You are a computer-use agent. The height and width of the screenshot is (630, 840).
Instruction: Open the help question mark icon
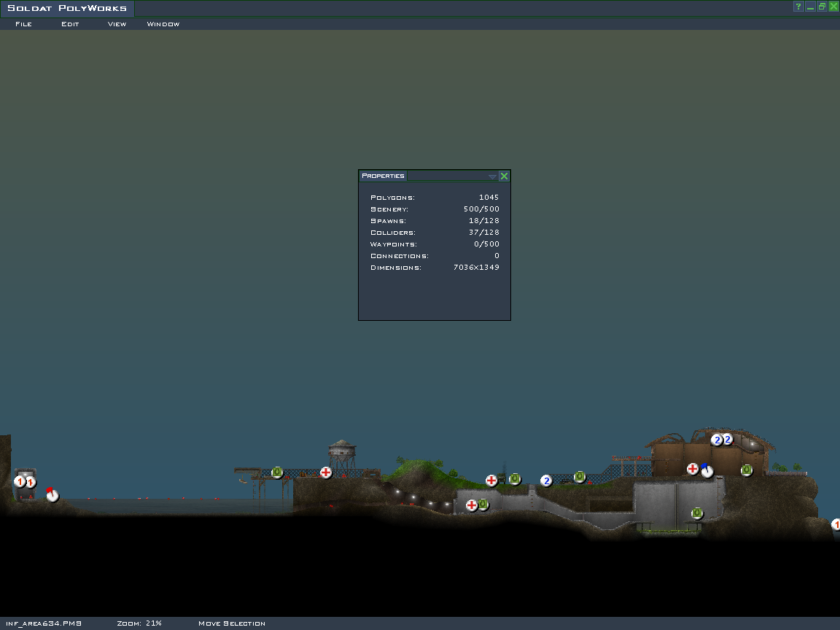[798, 7]
